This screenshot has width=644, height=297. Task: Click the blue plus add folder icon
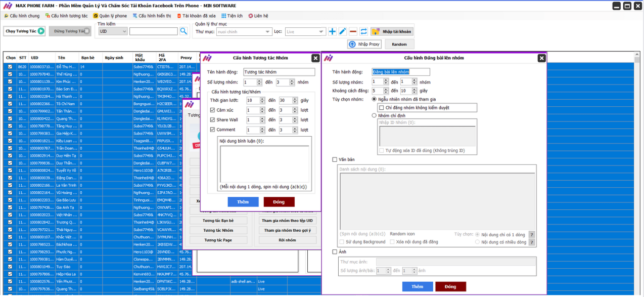click(332, 31)
